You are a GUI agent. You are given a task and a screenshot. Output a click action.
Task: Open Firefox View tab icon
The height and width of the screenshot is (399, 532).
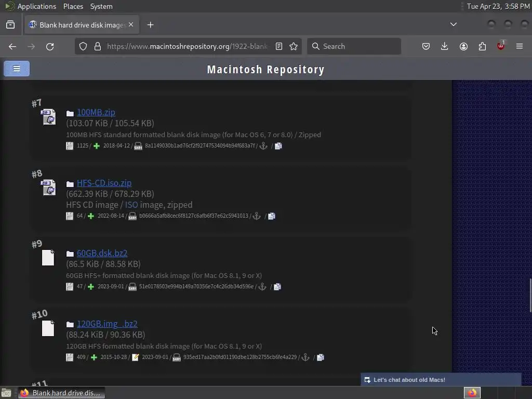pos(10,25)
